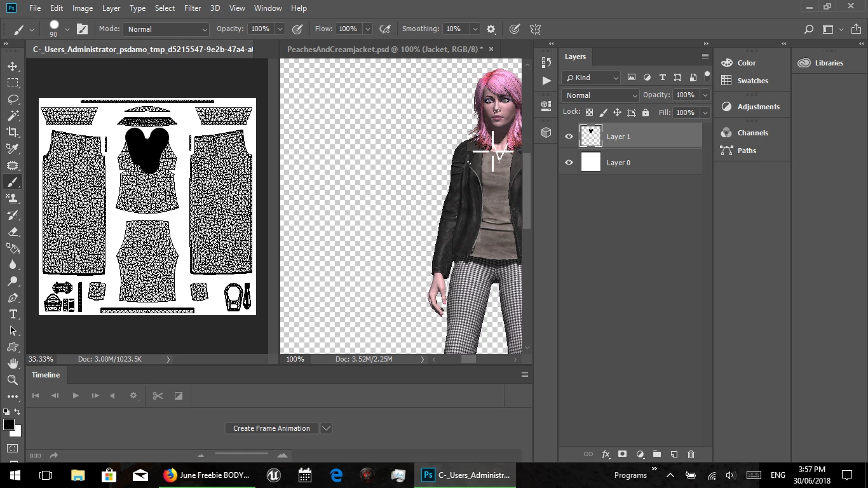Click the foreground color swatch
The height and width of the screenshot is (488, 868).
tap(9, 425)
